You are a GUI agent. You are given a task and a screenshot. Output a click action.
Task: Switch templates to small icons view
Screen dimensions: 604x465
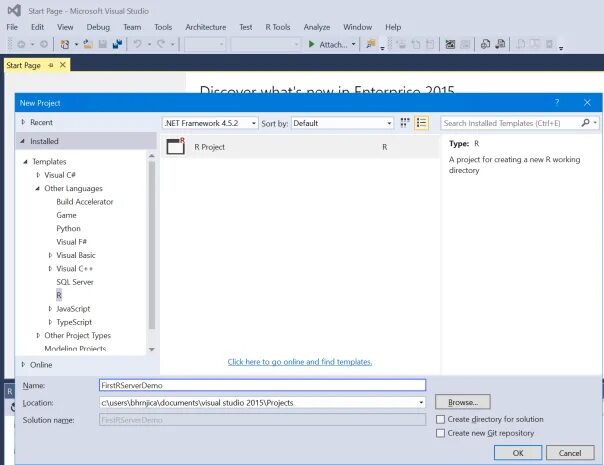pyautogui.click(x=405, y=123)
